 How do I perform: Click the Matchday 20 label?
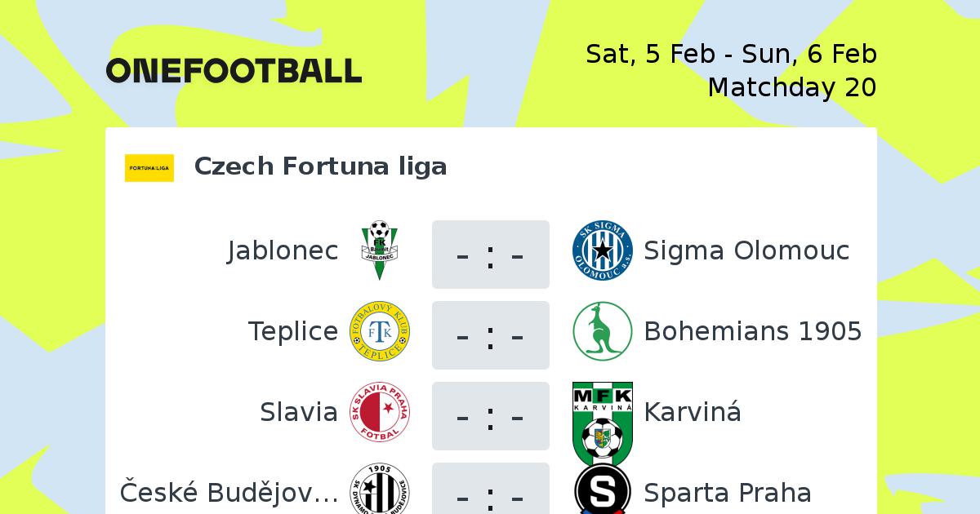click(x=792, y=86)
